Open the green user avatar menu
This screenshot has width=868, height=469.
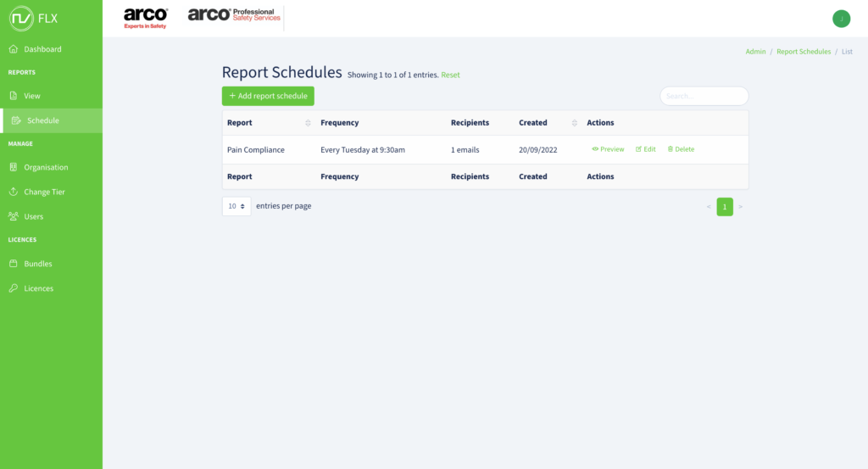841,19
